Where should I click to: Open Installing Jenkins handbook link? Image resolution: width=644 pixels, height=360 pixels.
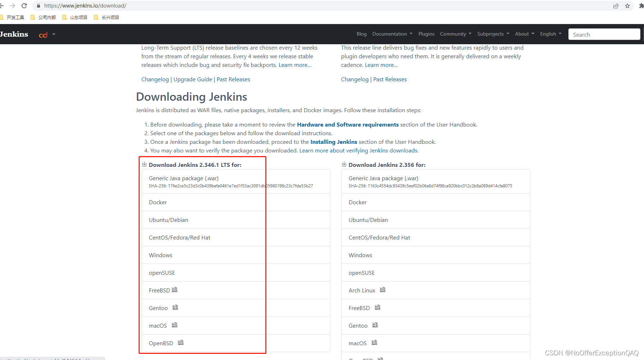pos(334,142)
